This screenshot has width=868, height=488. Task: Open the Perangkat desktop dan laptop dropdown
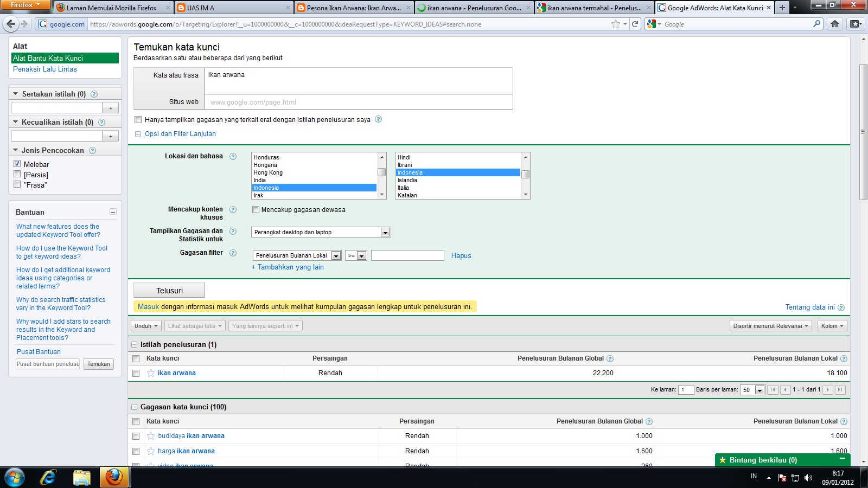(321, 232)
